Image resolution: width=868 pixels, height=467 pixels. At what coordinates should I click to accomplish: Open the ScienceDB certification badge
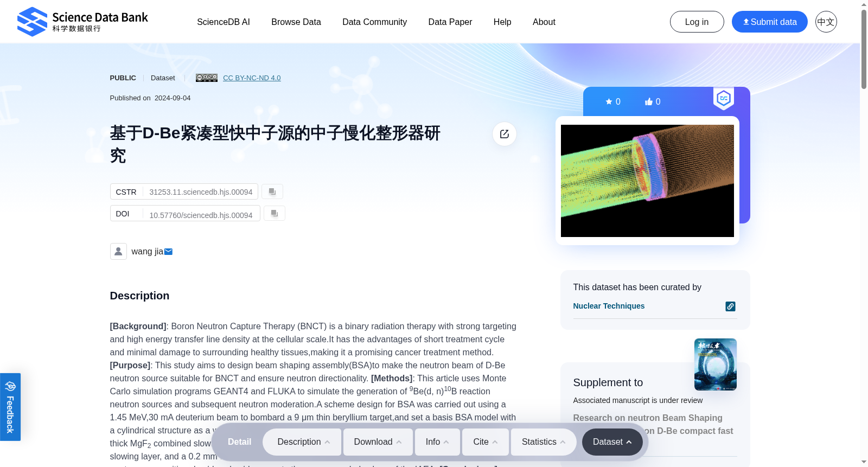click(x=724, y=99)
